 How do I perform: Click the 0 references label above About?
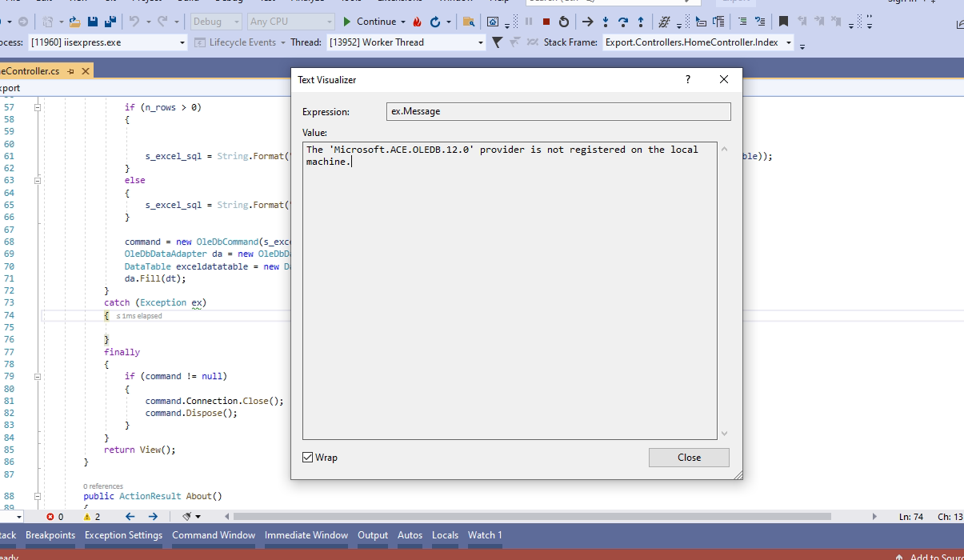click(103, 486)
